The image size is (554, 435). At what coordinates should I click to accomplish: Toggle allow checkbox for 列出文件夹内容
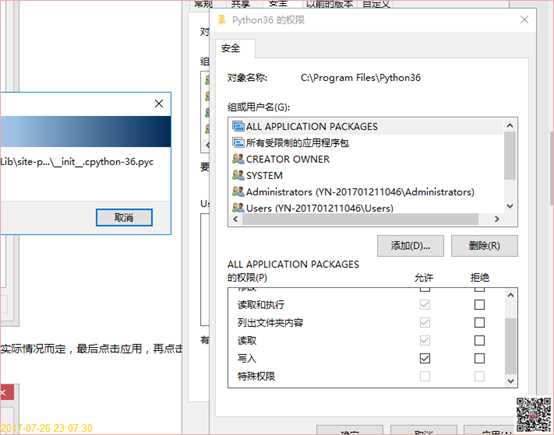point(425,322)
